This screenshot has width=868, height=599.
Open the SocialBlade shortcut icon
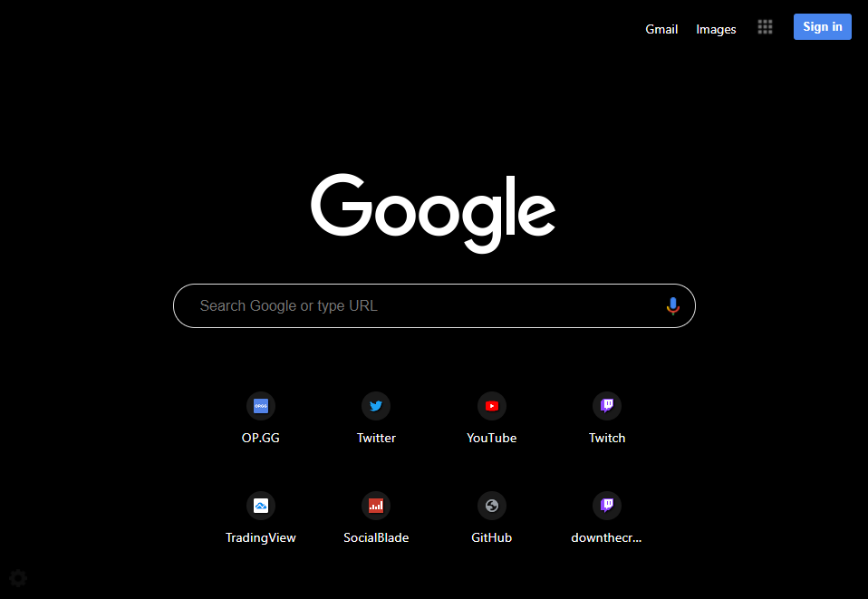[376, 506]
